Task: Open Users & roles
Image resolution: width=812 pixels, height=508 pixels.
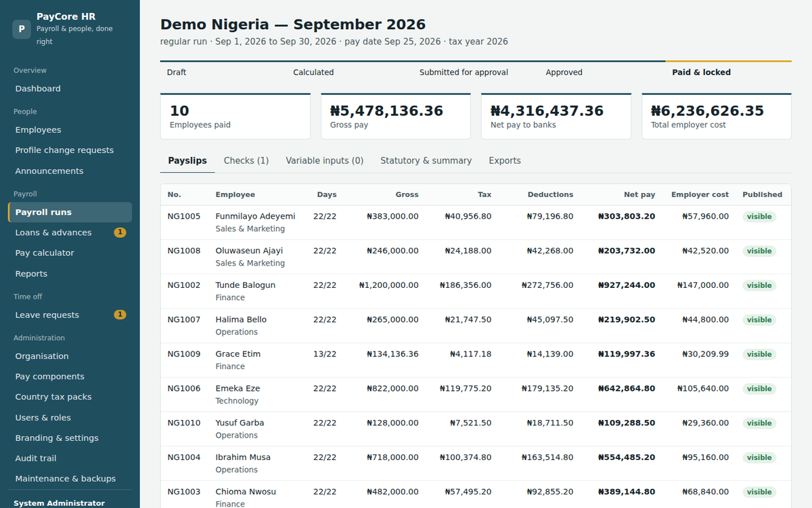Action: 70,418
